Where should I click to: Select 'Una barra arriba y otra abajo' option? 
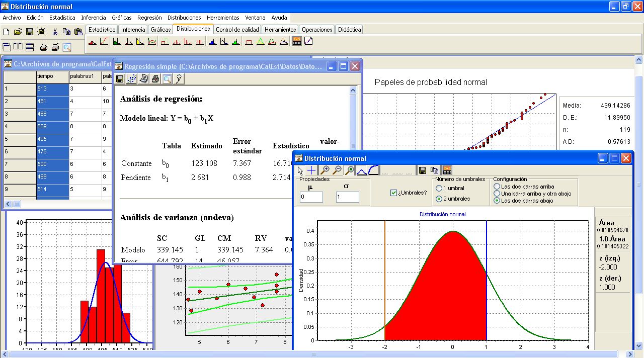click(497, 194)
